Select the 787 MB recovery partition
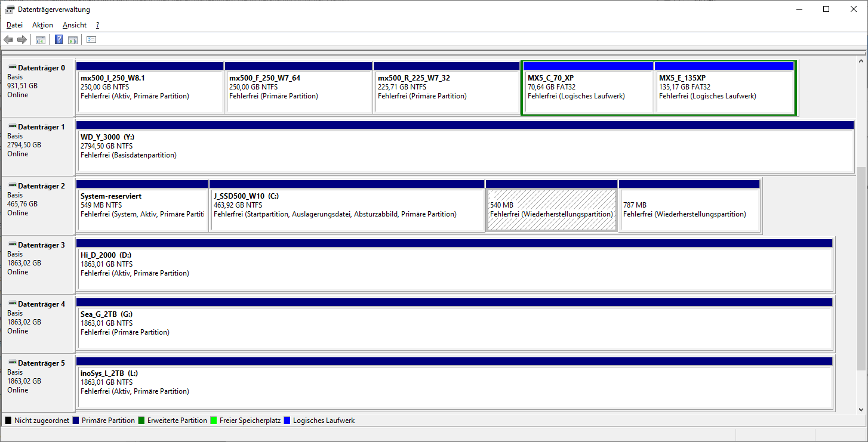868x442 pixels. (x=690, y=205)
